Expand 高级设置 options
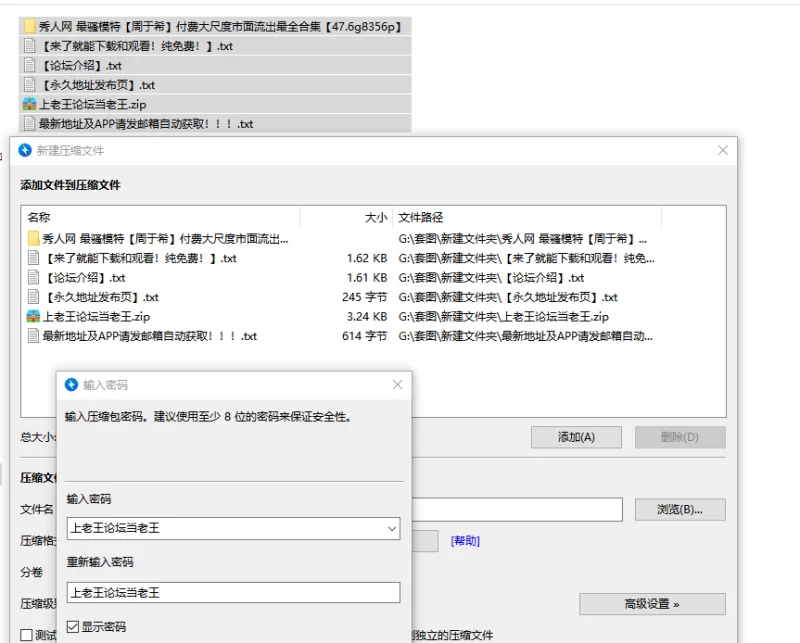 click(652, 604)
